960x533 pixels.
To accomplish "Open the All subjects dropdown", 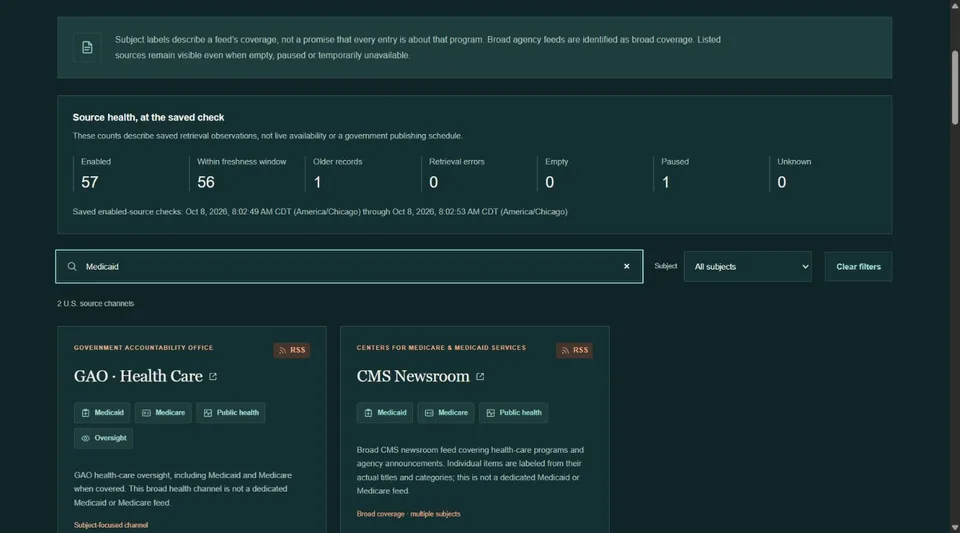I will pyautogui.click(x=748, y=267).
